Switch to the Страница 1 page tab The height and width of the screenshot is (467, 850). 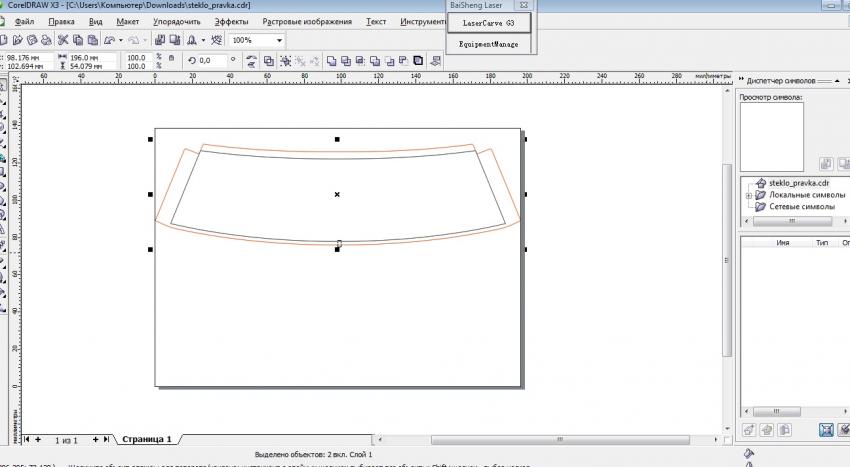147,439
